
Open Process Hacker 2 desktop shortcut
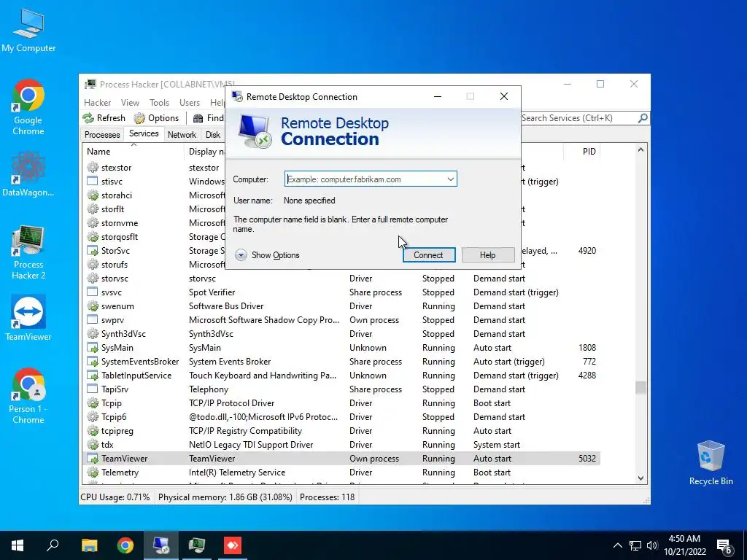pyautogui.click(x=28, y=252)
